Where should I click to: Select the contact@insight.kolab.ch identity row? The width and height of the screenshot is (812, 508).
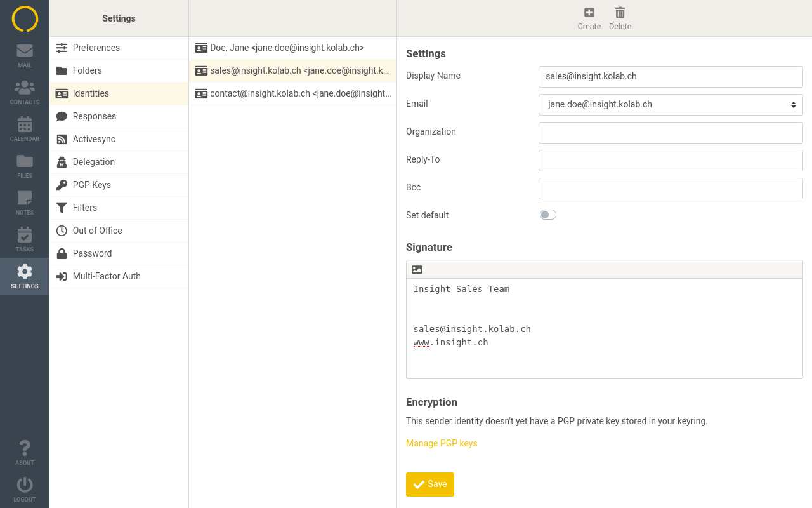292,93
